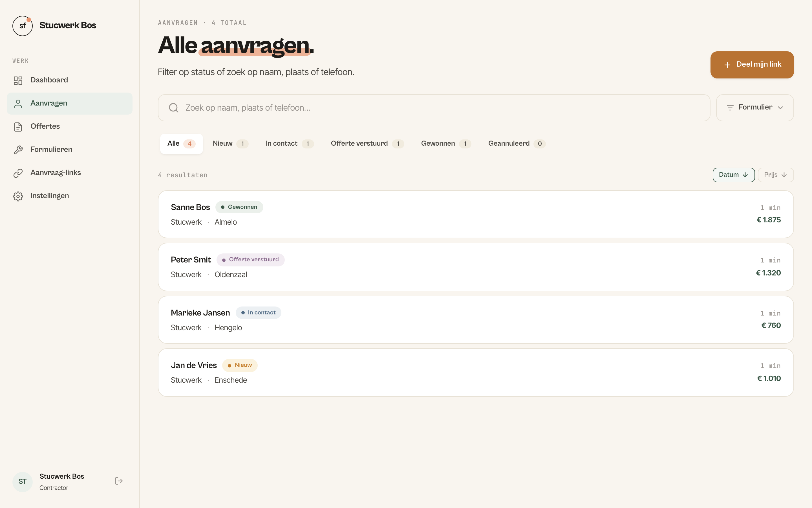Click the € 1.320 price
Viewport: 812px width, 508px height.
(x=768, y=273)
